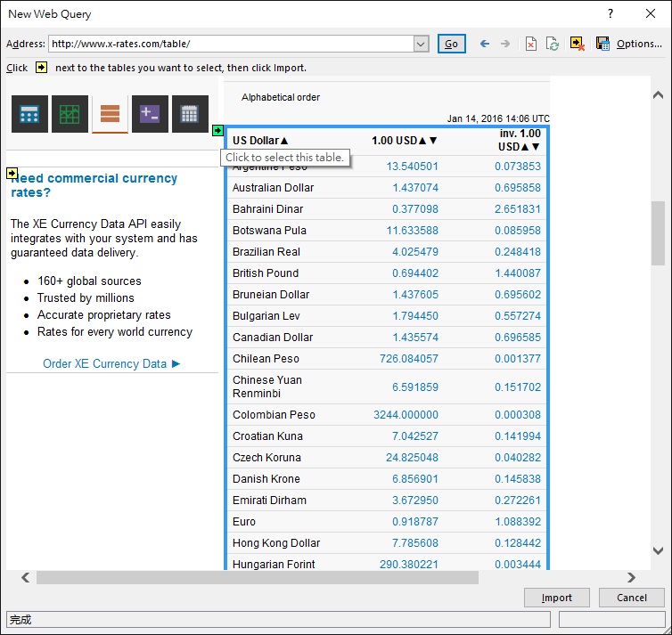Click into the Address URL field
Image resolution: width=672 pixels, height=635 pixels.
230,44
